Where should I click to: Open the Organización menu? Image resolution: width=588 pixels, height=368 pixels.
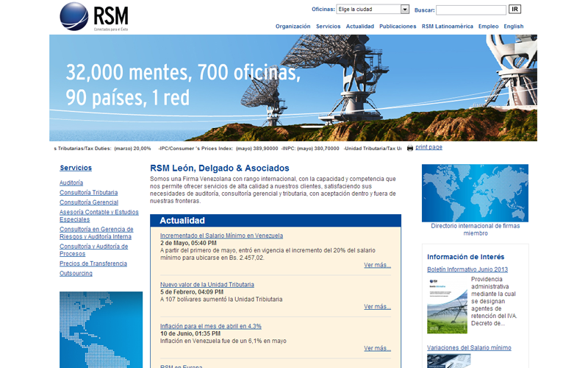293,26
